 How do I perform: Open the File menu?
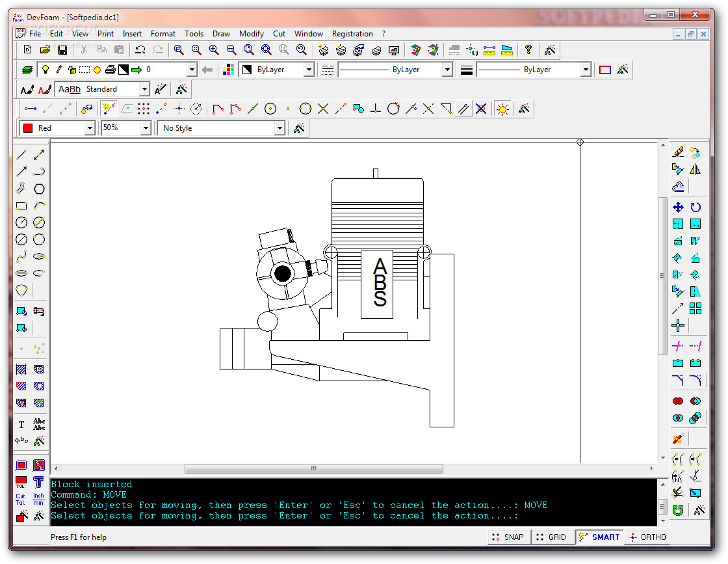tap(35, 34)
